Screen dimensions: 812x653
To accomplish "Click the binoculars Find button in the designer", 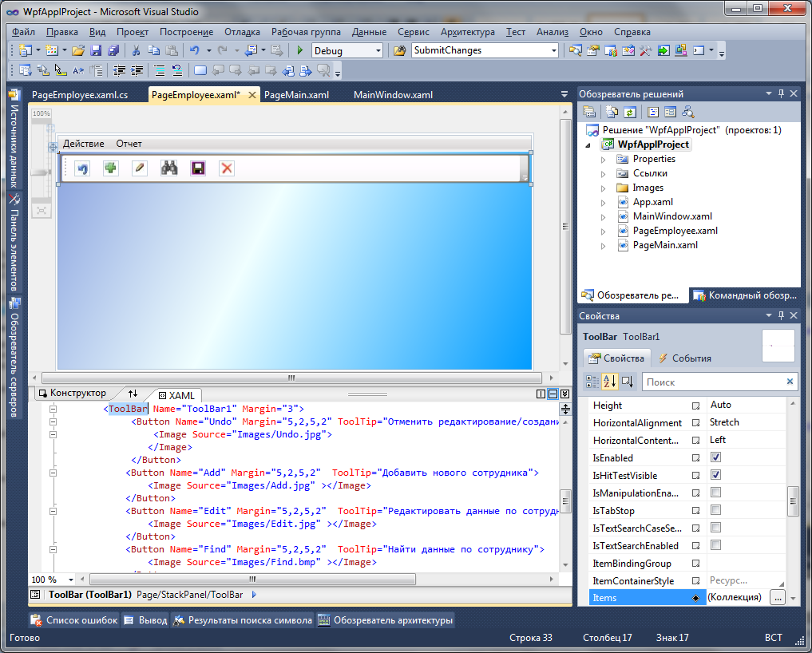I will [x=168, y=168].
